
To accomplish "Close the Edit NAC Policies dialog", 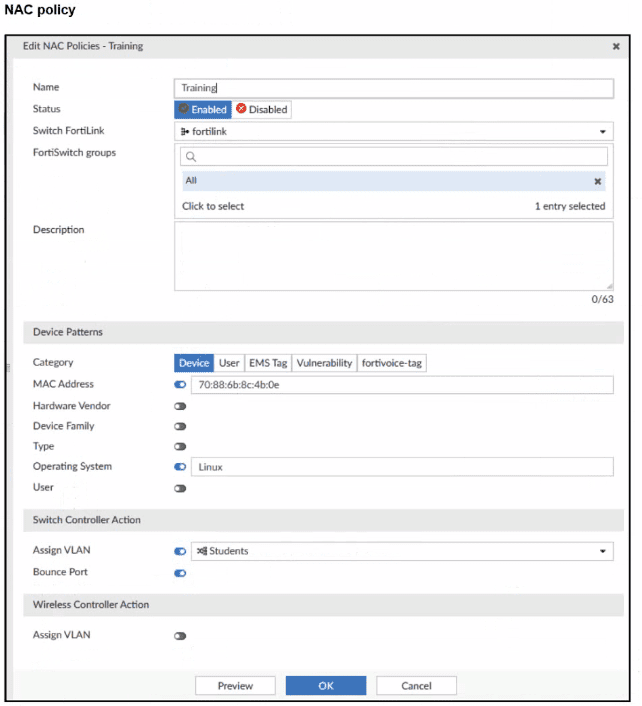I will pyautogui.click(x=615, y=47).
